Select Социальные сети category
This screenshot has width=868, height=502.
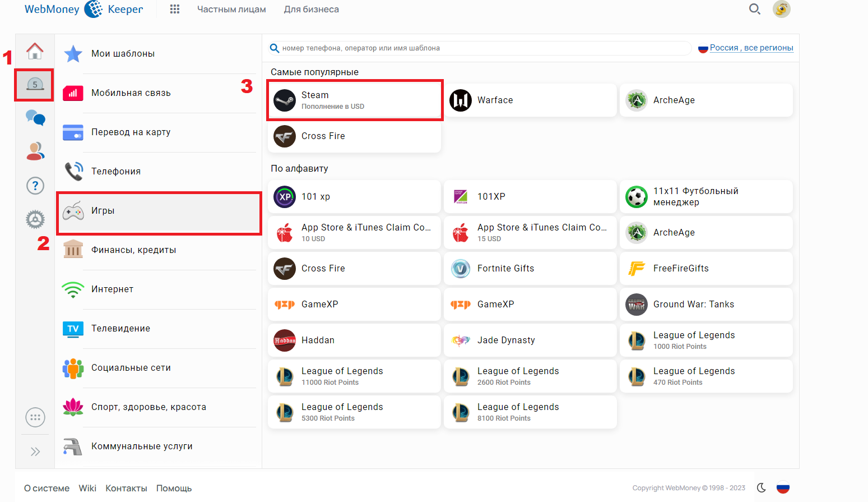click(x=159, y=368)
